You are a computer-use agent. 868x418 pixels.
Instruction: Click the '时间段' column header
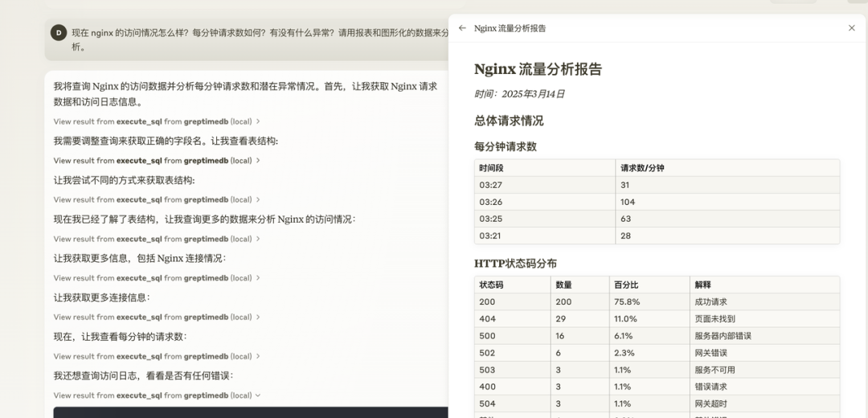(545, 168)
